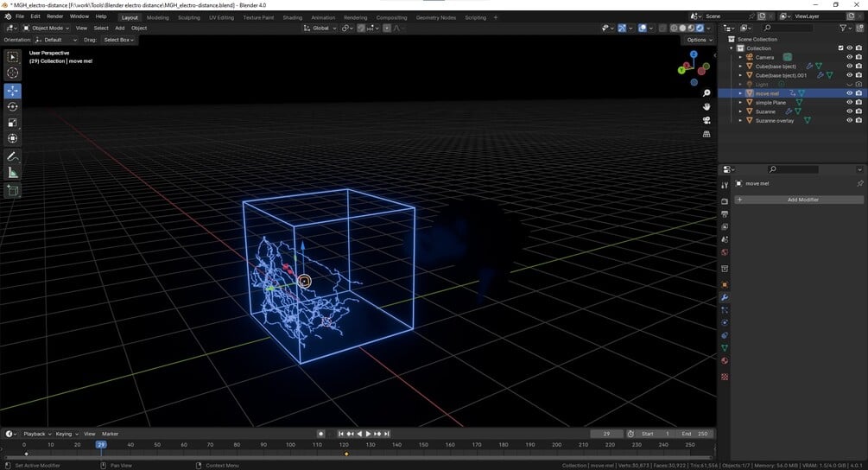Open the Render menu
Screen dimensions: 868x470
[54, 16]
